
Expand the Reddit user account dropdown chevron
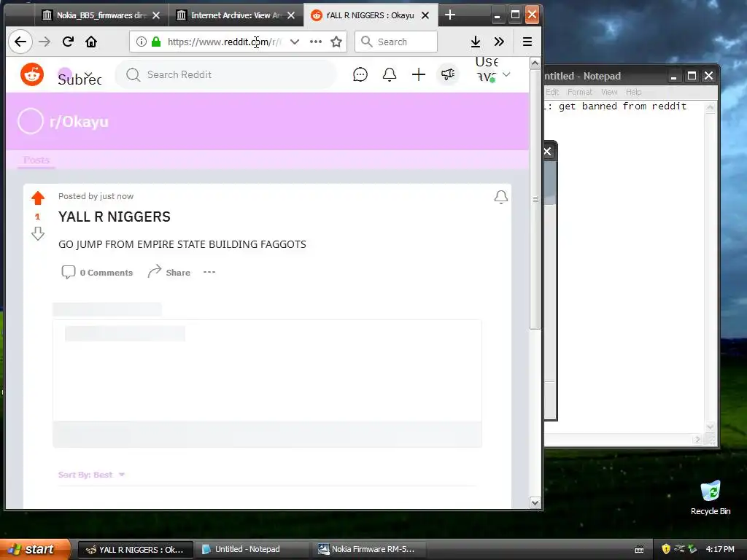coord(506,75)
